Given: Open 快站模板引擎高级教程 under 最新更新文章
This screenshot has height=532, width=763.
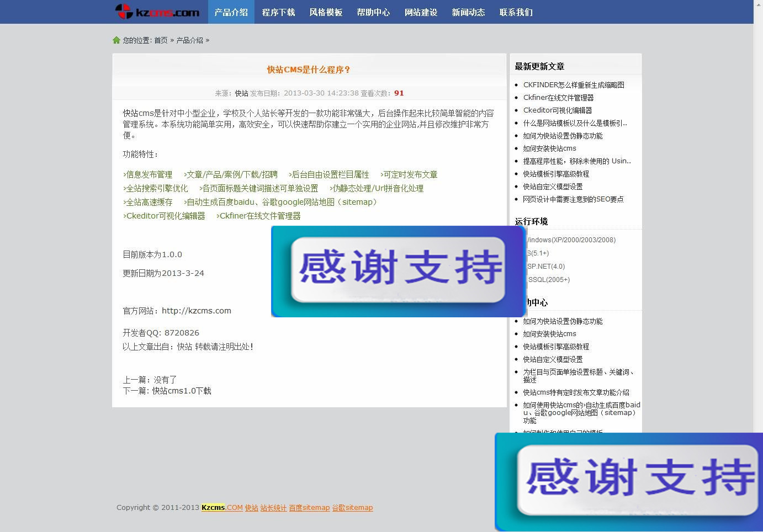Looking at the screenshot, I should [x=556, y=174].
